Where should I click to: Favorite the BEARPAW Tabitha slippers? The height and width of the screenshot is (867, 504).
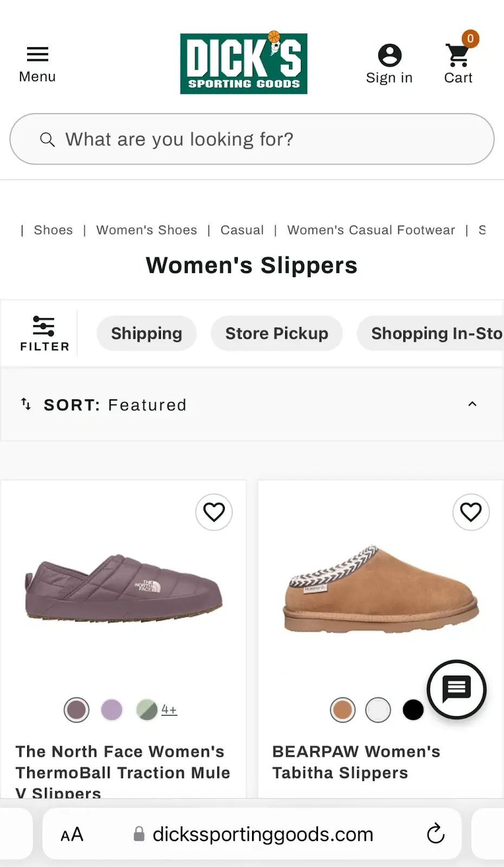click(471, 512)
